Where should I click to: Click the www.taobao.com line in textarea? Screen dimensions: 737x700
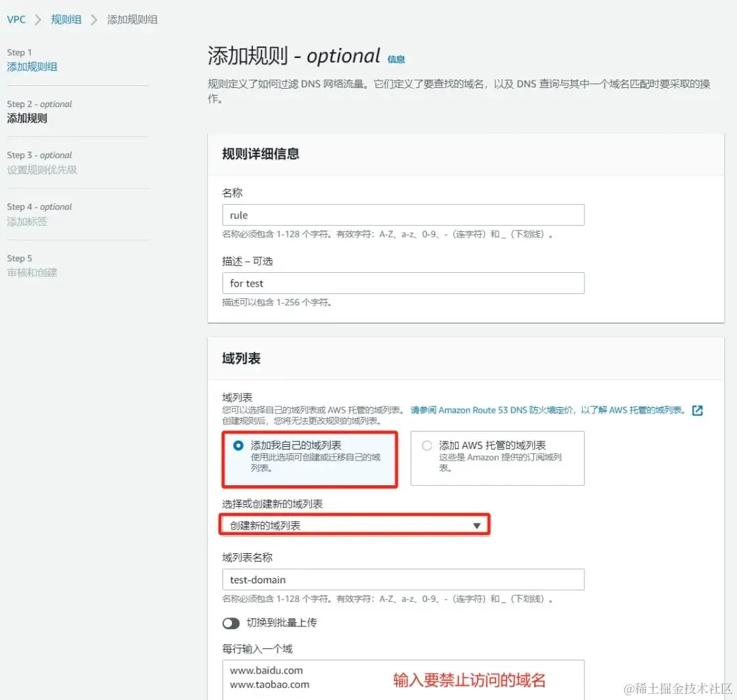(x=270, y=685)
